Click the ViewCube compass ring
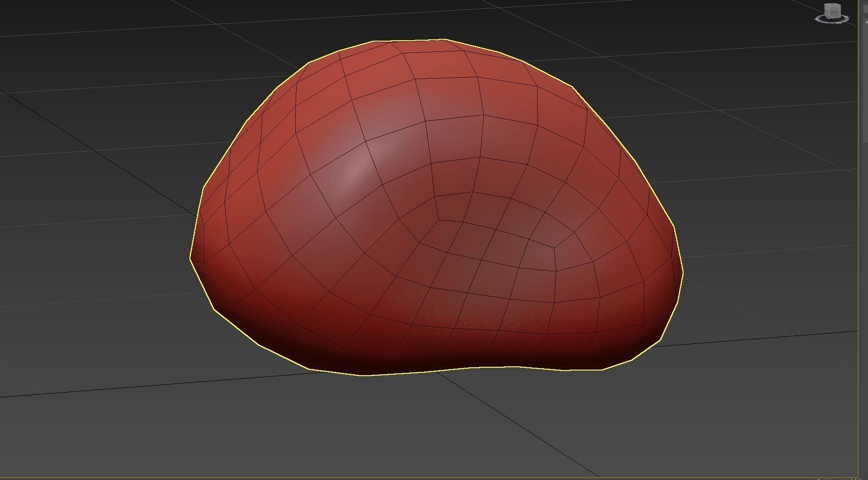This screenshot has height=480, width=868. click(x=832, y=22)
